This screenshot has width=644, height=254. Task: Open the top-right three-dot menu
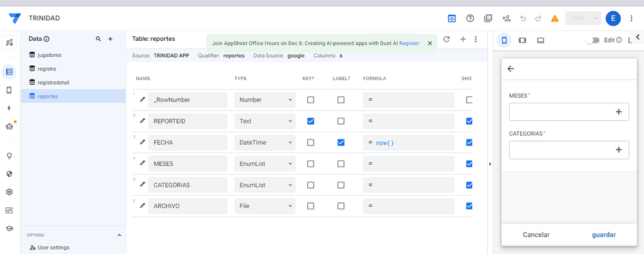[x=632, y=18]
